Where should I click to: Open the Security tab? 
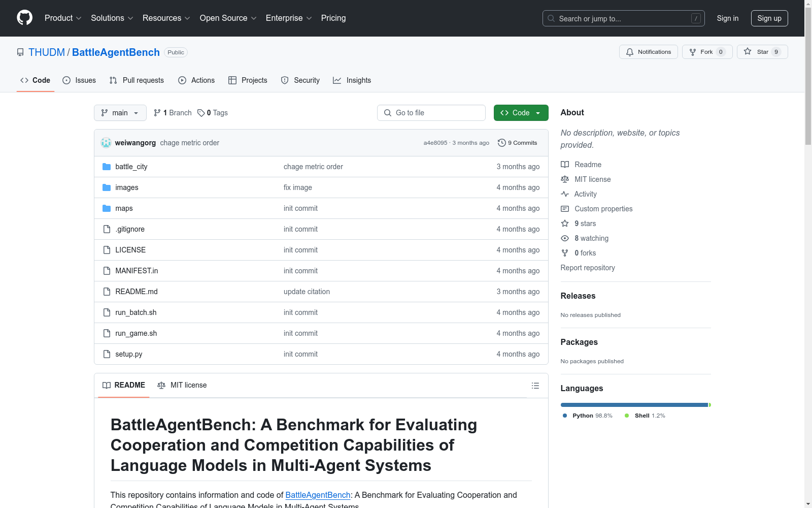pyautogui.click(x=300, y=80)
